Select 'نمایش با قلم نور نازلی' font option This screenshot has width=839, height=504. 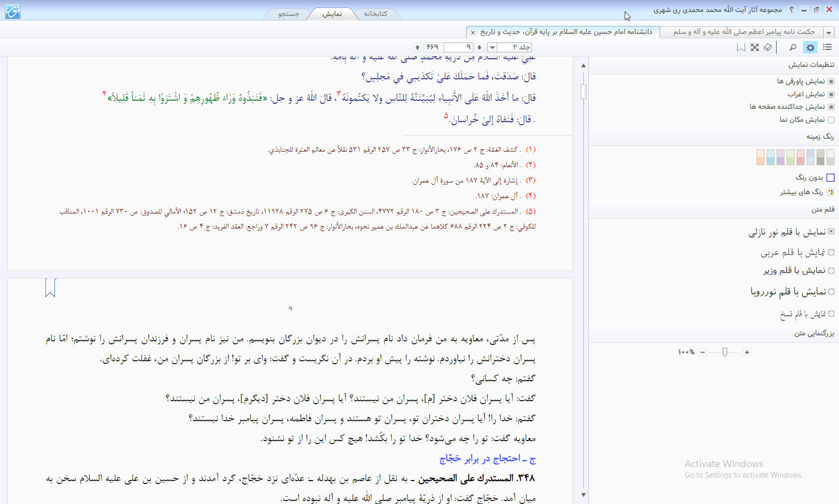(831, 232)
